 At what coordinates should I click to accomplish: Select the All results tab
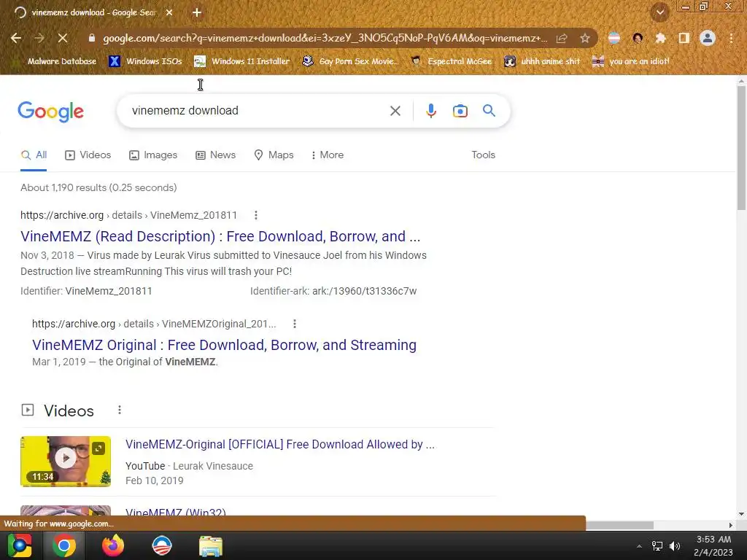[x=34, y=155]
